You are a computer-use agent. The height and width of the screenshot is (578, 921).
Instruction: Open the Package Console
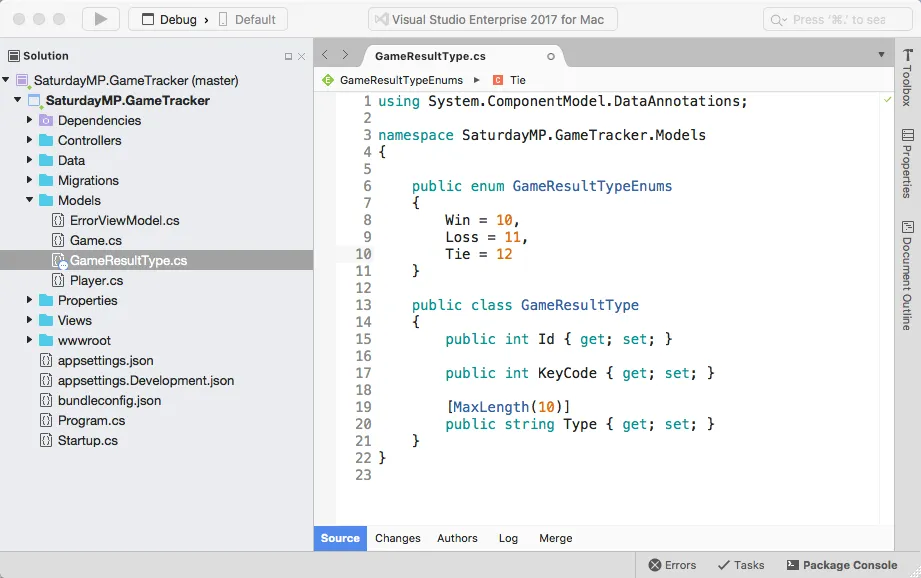click(842, 565)
